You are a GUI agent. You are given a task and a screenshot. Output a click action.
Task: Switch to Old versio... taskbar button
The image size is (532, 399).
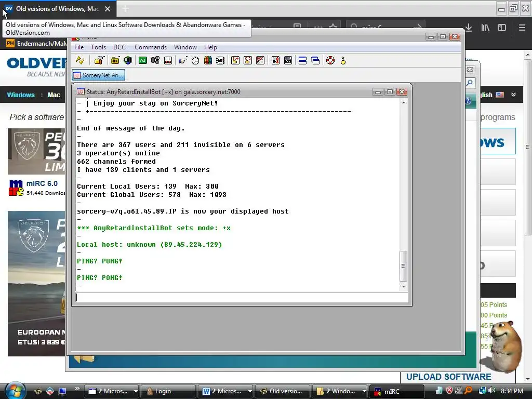282,391
